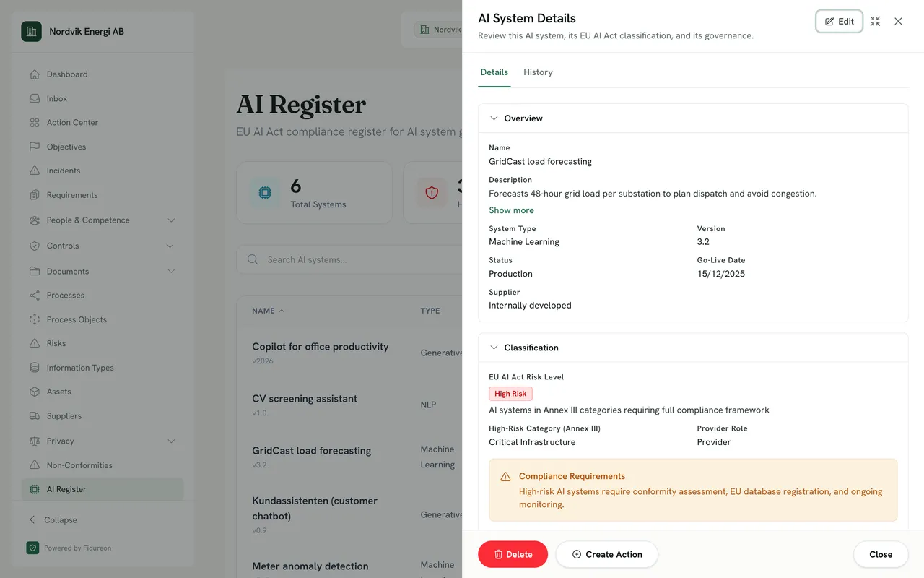Expand the Privacy submenu chevron
Viewport: 924px width, 578px height.
(x=171, y=441)
